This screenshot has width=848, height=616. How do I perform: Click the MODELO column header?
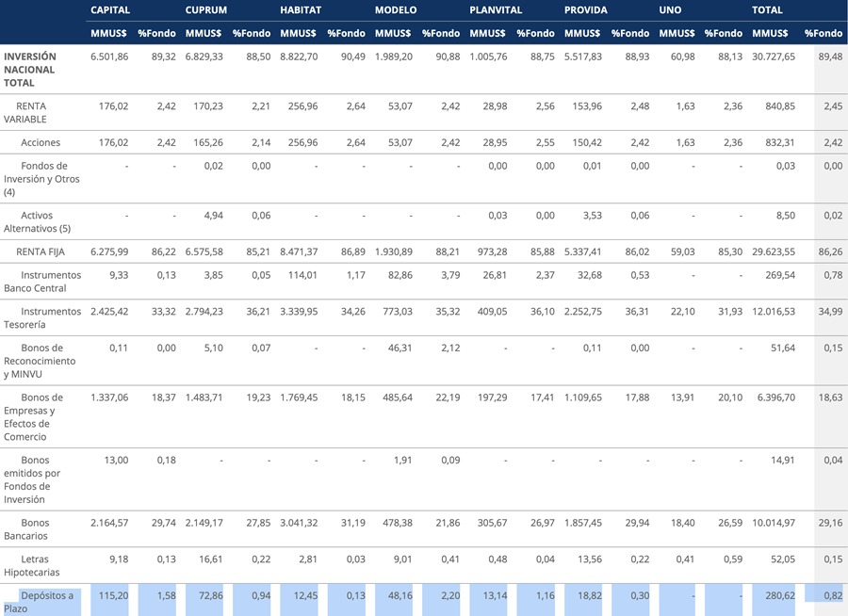pos(396,10)
